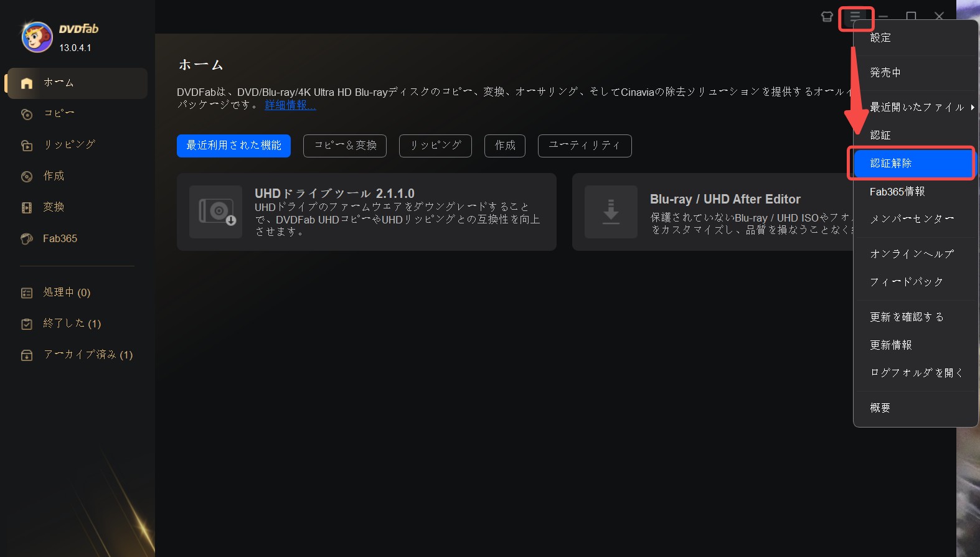Choose 更新情報 from the menu
980x557 pixels.
click(x=915, y=345)
